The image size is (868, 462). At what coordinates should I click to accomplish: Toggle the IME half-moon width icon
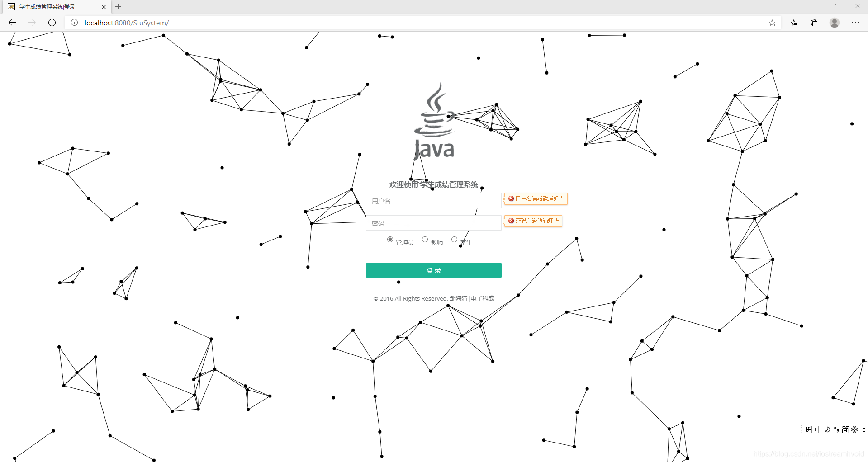click(827, 429)
